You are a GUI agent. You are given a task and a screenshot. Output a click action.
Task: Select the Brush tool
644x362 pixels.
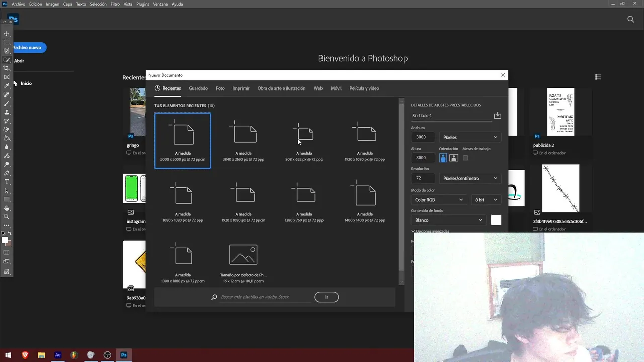click(x=7, y=103)
